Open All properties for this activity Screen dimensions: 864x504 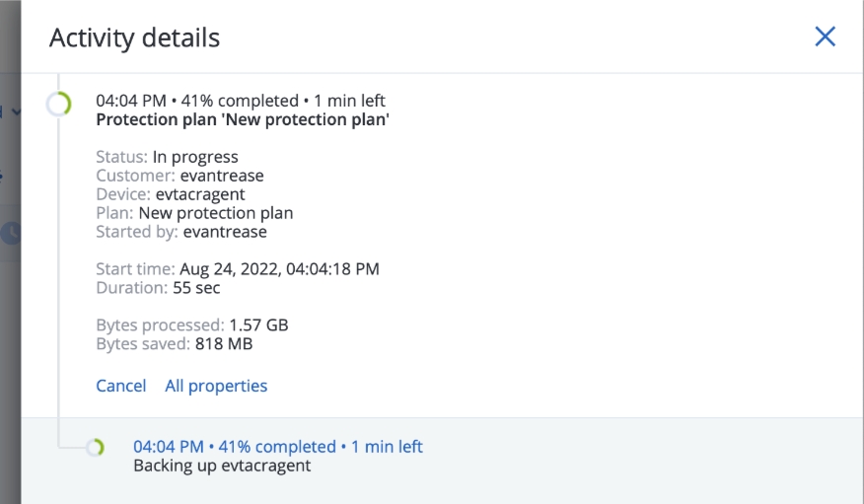click(x=216, y=386)
